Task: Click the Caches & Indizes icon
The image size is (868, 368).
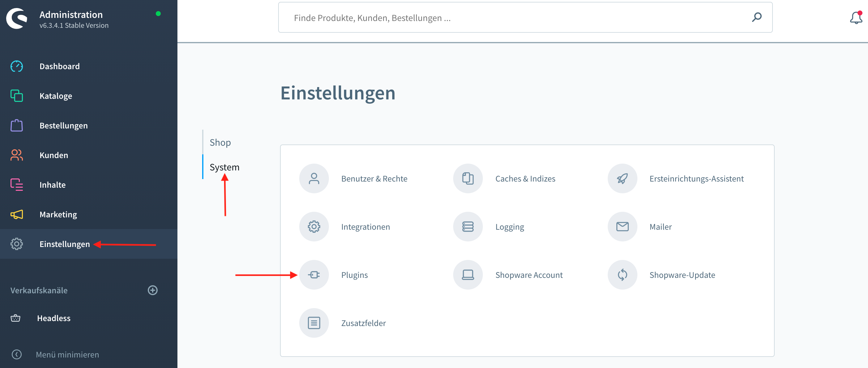Action: point(468,179)
